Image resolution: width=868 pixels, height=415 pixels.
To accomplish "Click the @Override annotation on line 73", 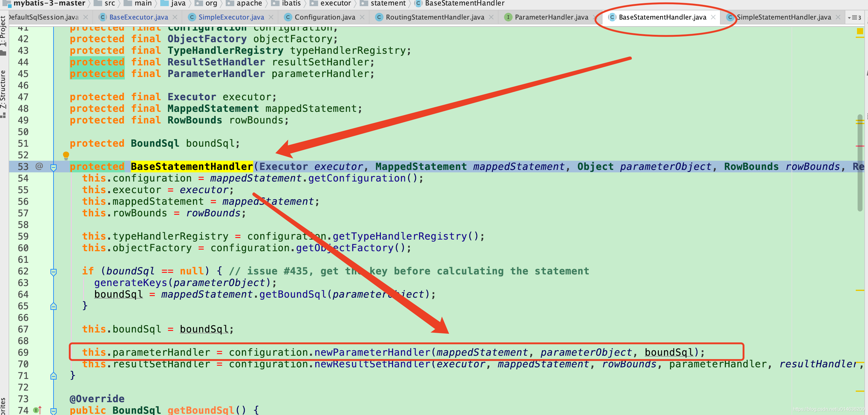I will tap(97, 399).
